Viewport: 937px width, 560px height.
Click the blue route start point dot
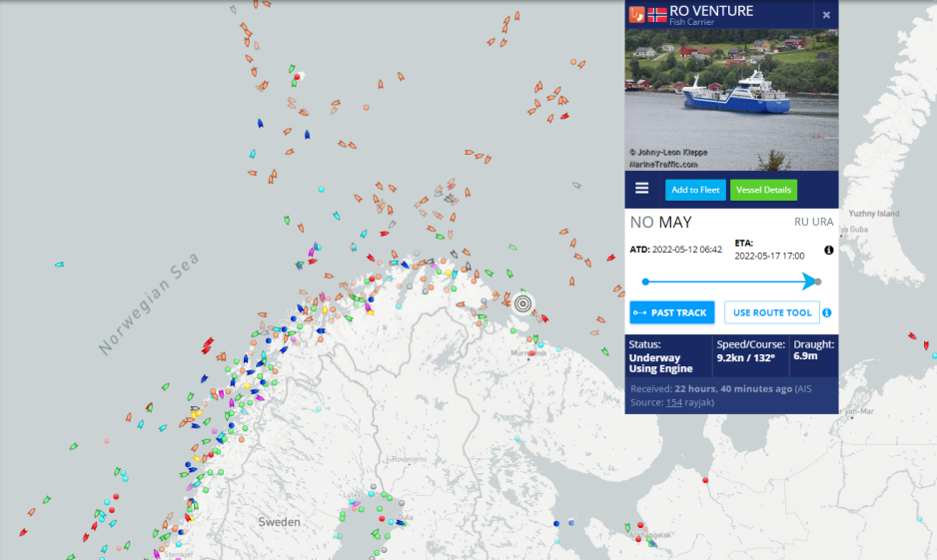pyautogui.click(x=645, y=281)
